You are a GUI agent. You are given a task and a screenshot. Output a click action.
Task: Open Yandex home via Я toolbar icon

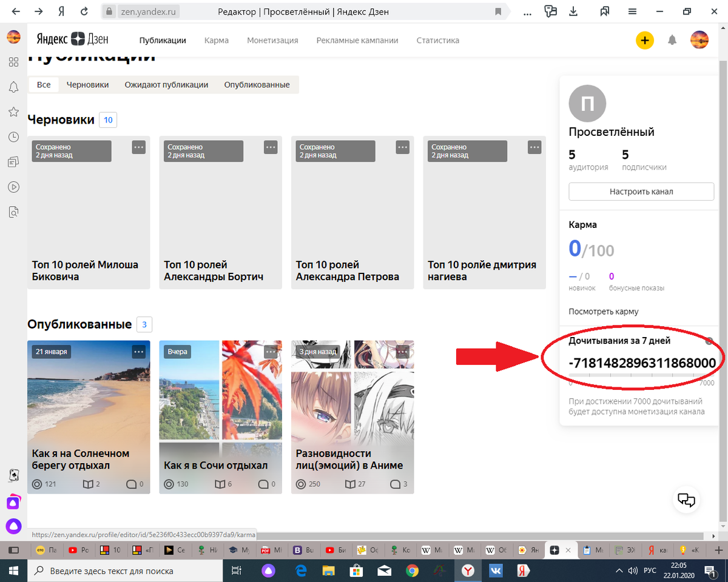61,12
